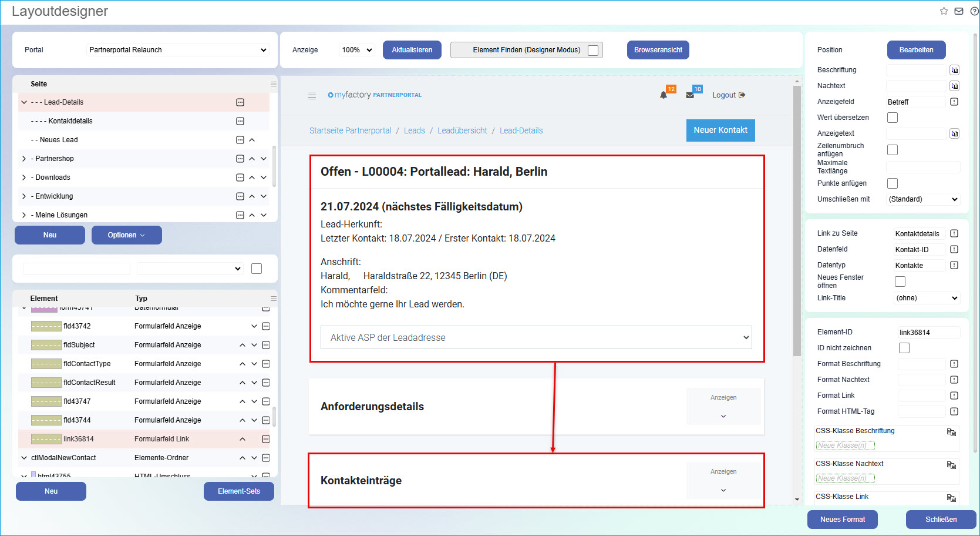Open the Anzeige zoom 100% dropdown

[357, 50]
